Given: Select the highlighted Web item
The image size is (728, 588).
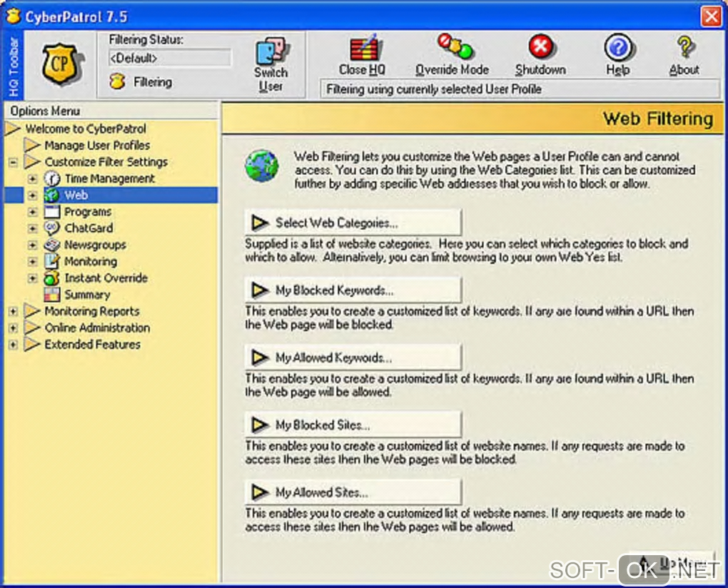Looking at the screenshot, I should coord(76,196).
